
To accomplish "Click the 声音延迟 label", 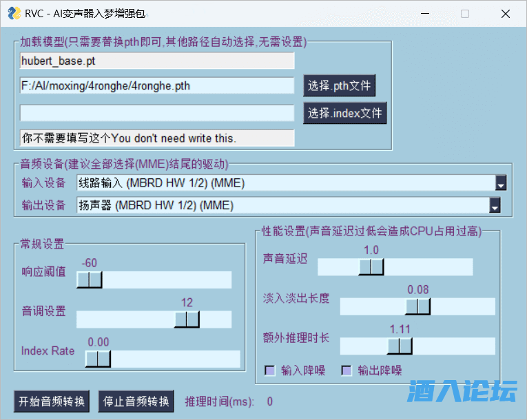I will pyautogui.click(x=285, y=258).
